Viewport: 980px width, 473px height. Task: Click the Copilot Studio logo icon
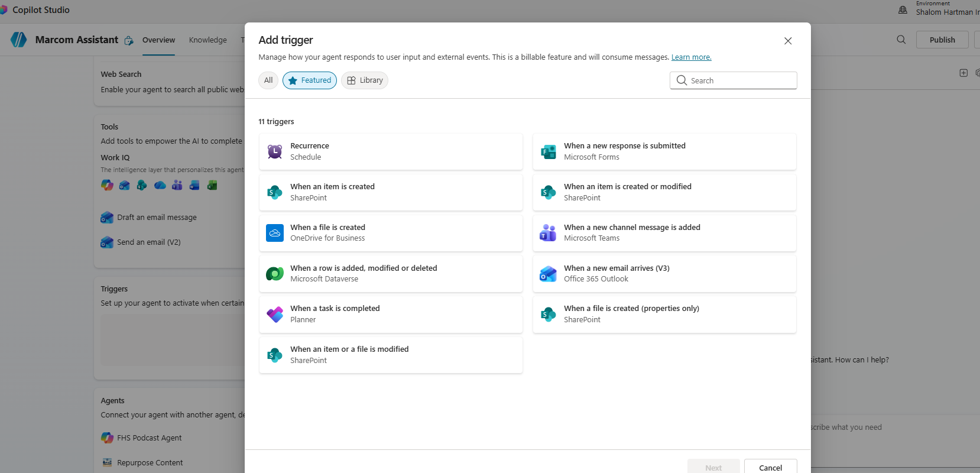[4, 10]
